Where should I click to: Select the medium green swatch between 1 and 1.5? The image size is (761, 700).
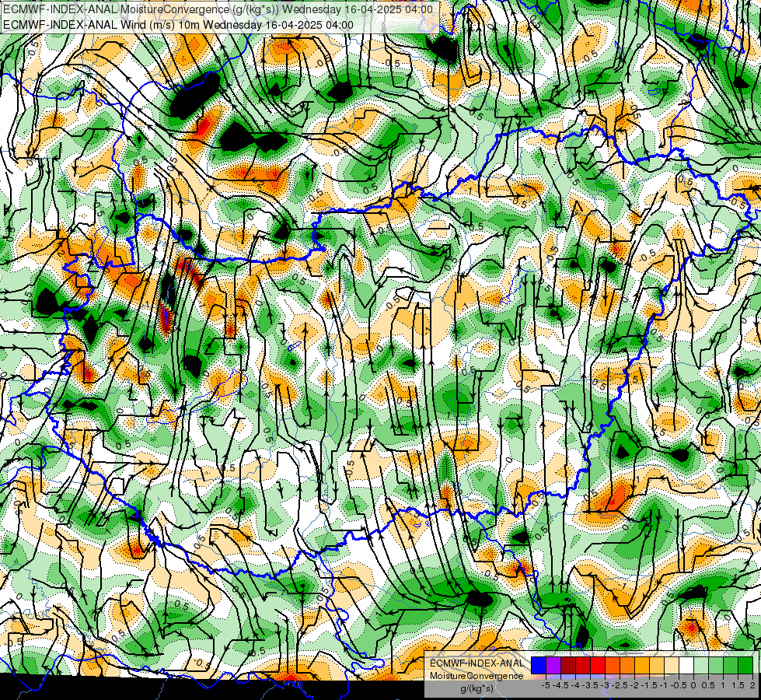[731, 665]
